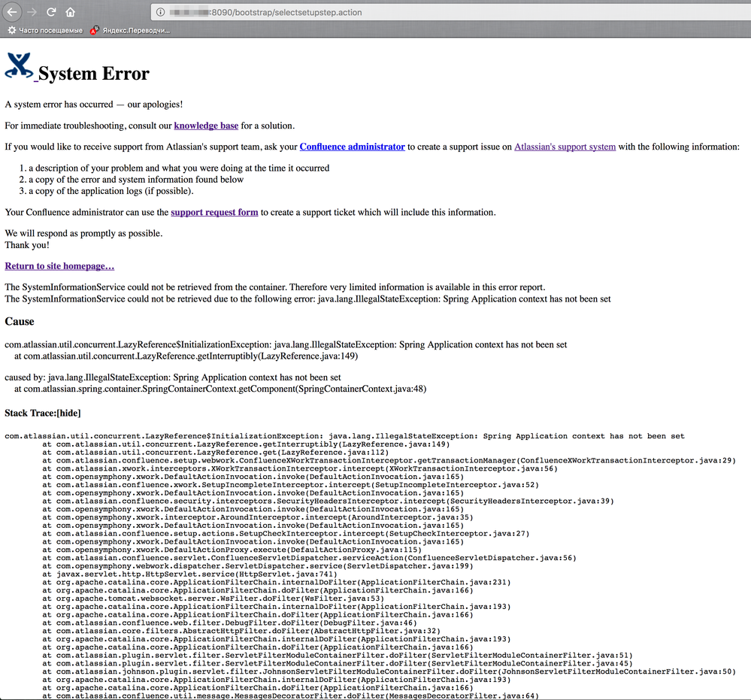Viewport: 751px width, 700px height.
Task: Click the MessagesDecoratorFilter.java:64 trace line
Action: tap(291, 695)
